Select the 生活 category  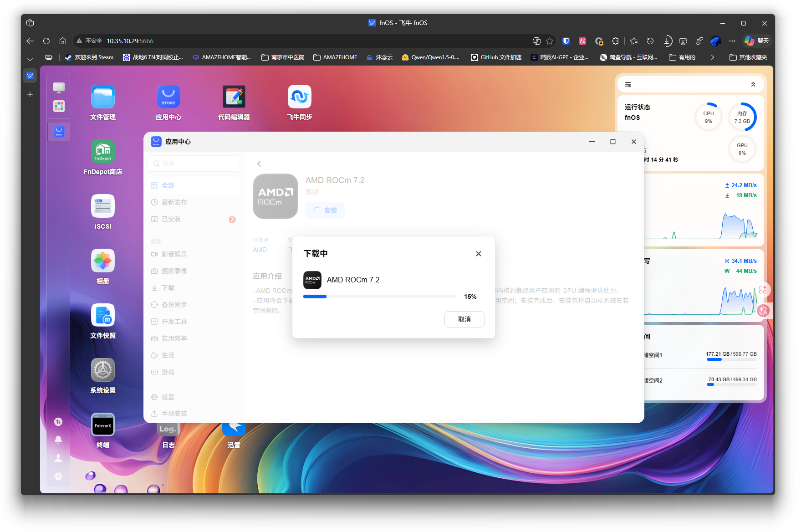(x=194, y=355)
